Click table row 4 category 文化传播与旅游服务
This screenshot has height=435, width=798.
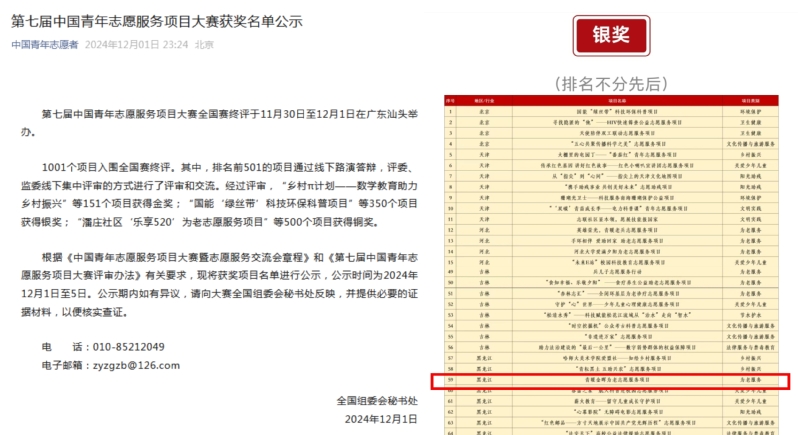[x=750, y=144]
